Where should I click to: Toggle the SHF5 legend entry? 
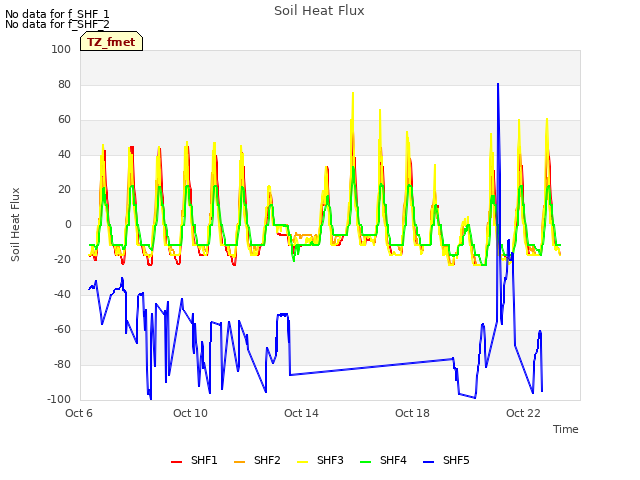[x=446, y=460]
